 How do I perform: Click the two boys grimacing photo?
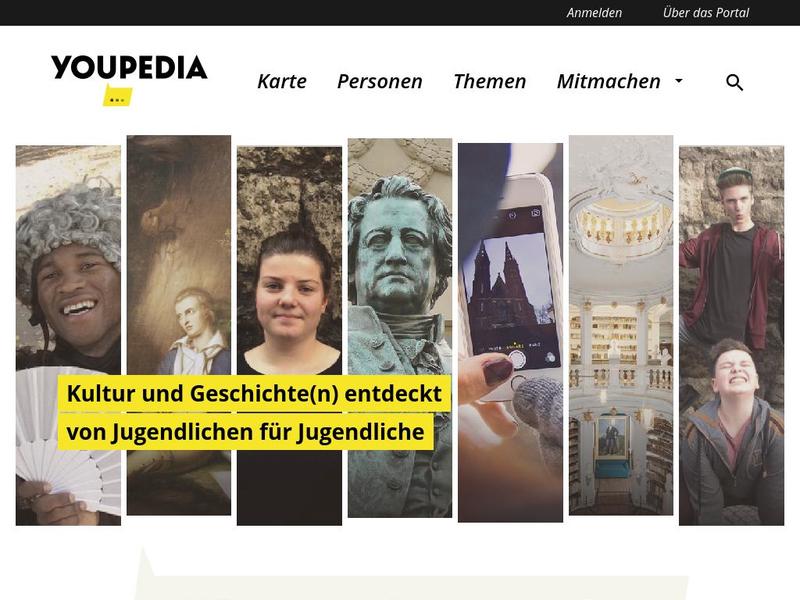click(x=732, y=335)
